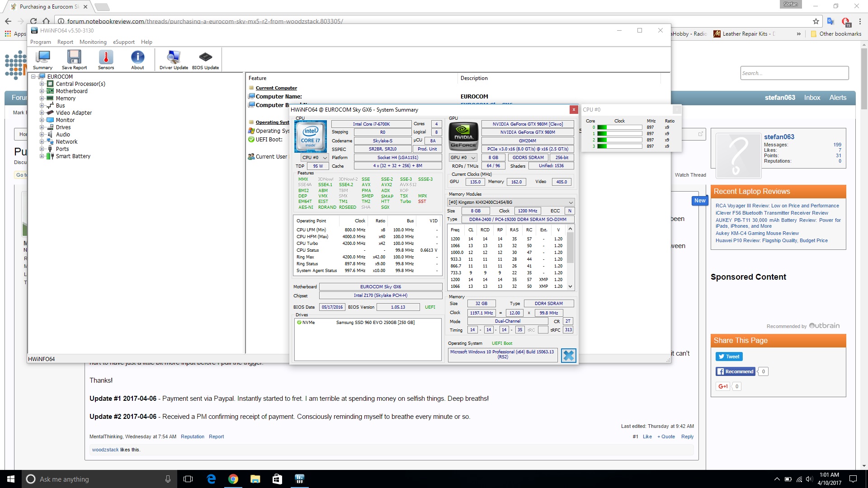
Task: Close System Summary with blue X button
Action: click(568, 356)
